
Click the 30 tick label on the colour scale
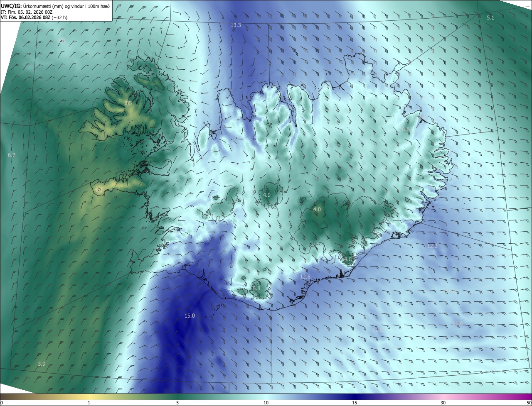tap(443, 403)
